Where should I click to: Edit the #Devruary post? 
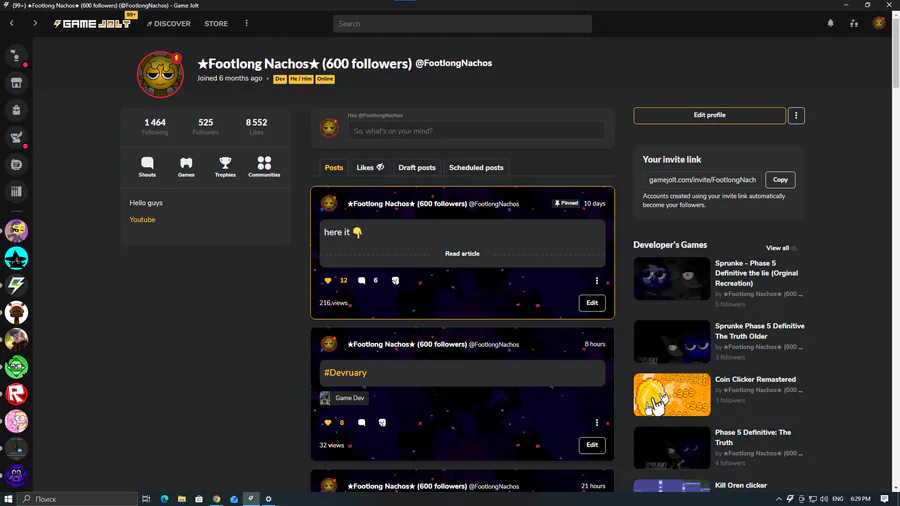(592, 445)
